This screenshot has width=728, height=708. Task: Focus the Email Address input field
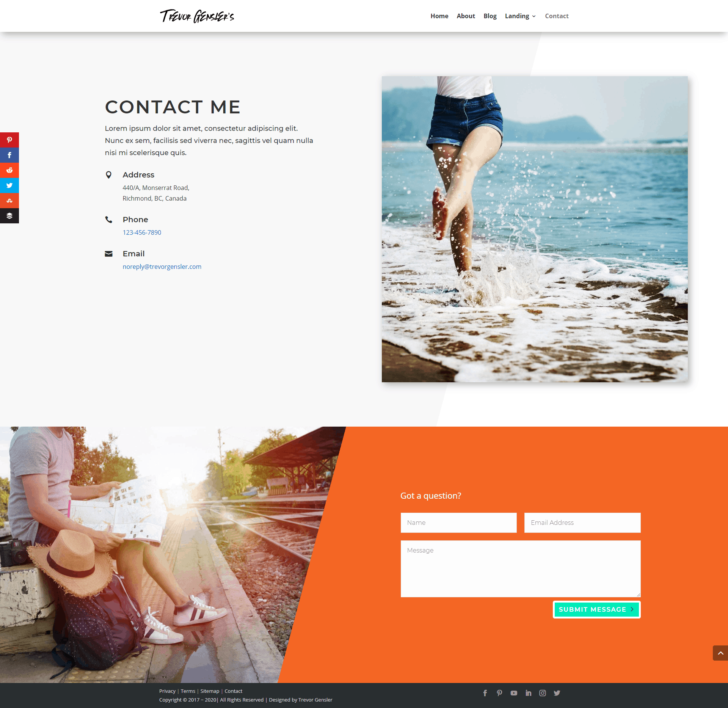[582, 523]
